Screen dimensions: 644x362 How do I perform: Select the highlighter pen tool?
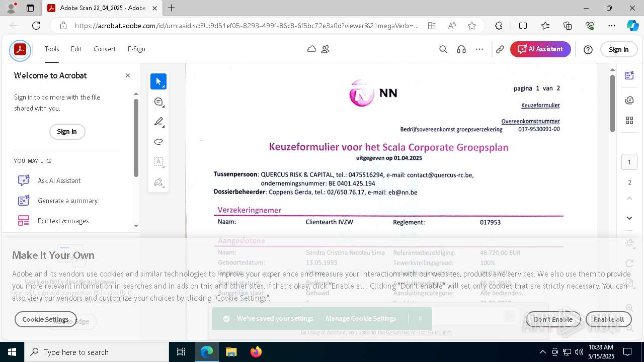click(x=158, y=122)
